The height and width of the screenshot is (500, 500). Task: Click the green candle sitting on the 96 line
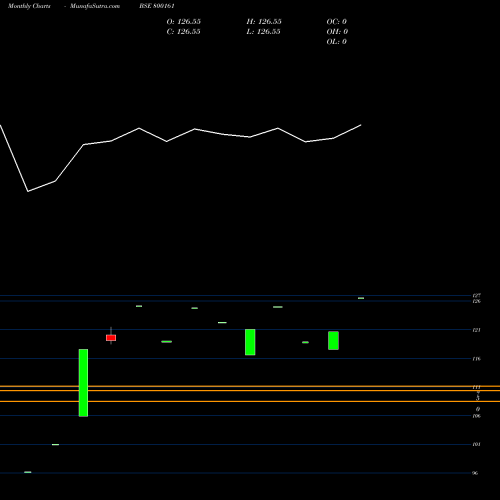(x=28, y=472)
